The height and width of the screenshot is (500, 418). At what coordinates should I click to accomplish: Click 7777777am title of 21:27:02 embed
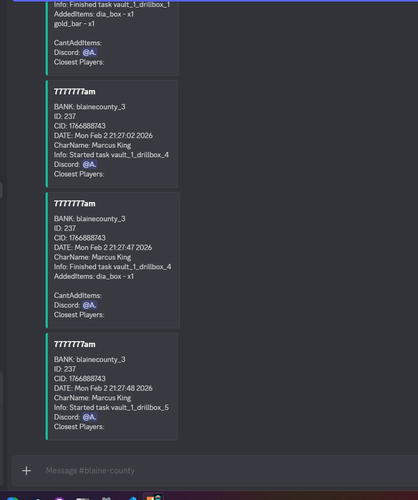click(x=75, y=92)
